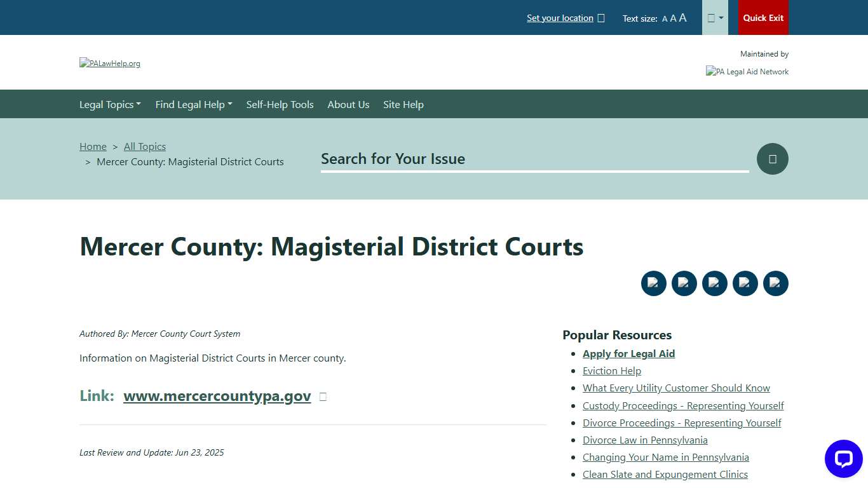Click Set your location control
The image size is (868, 488).
[561, 18]
